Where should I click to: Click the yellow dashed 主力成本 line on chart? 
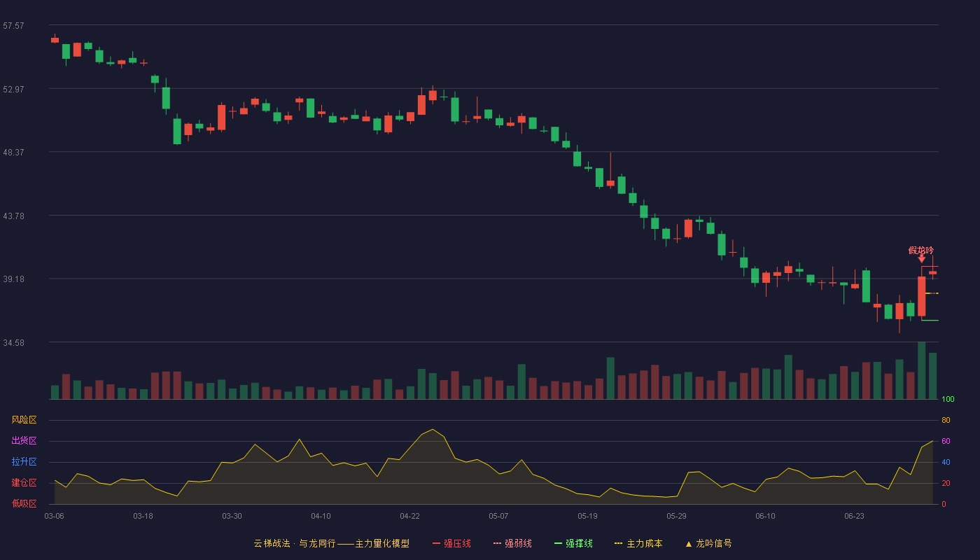(932, 293)
